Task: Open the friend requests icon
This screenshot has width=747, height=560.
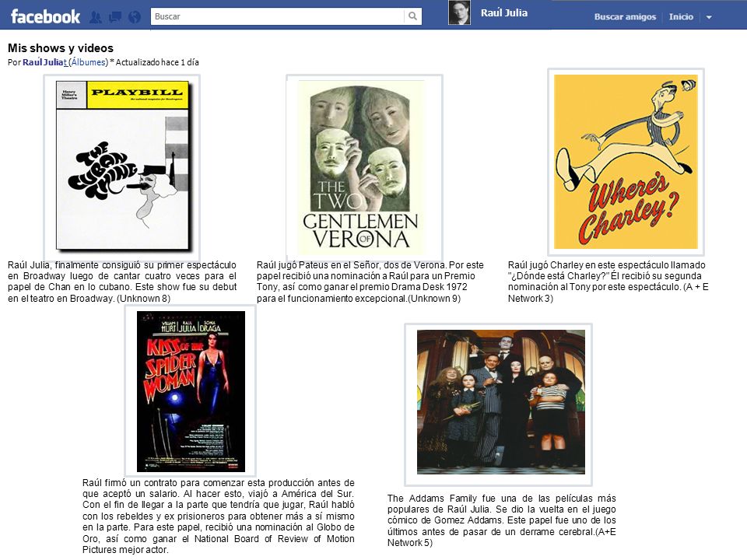Action: click(95, 17)
